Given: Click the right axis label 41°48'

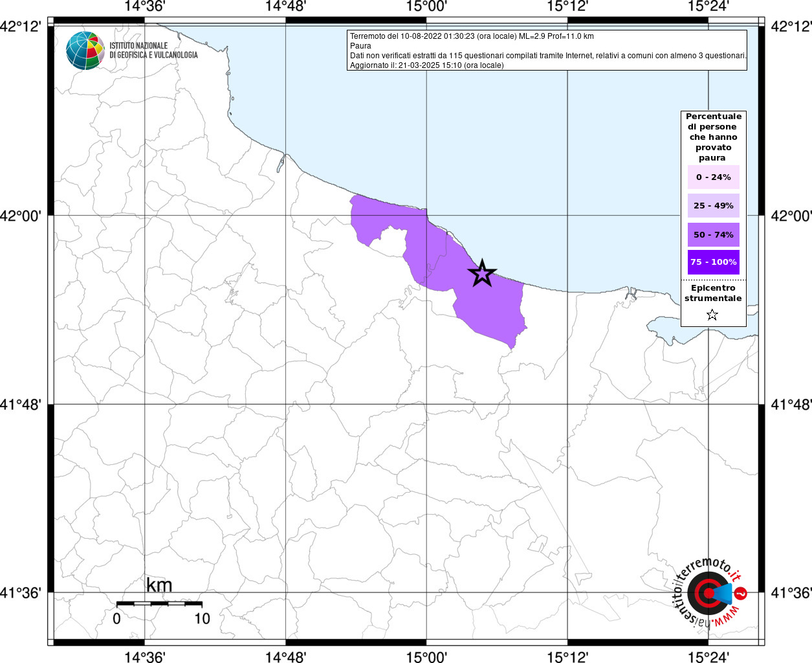Looking at the screenshot, I should [791, 405].
